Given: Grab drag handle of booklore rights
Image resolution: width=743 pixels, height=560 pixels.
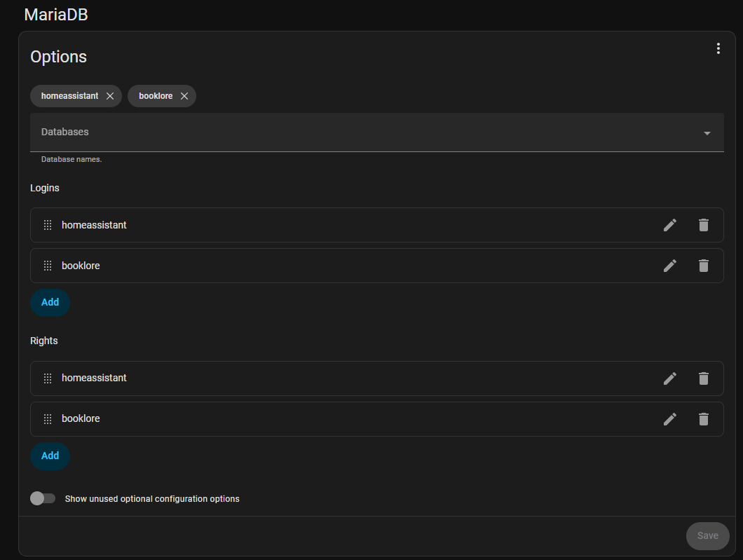Looking at the screenshot, I should pyautogui.click(x=48, y=418).
